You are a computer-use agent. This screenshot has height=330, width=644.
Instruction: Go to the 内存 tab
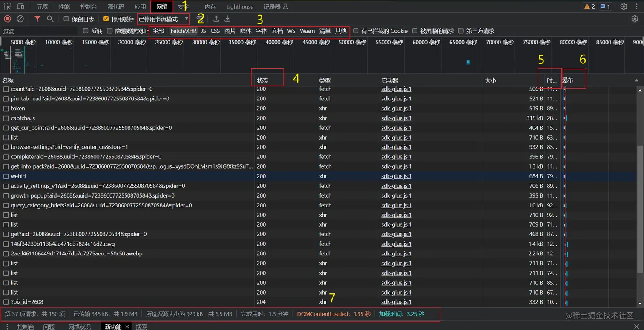[210, 7]
